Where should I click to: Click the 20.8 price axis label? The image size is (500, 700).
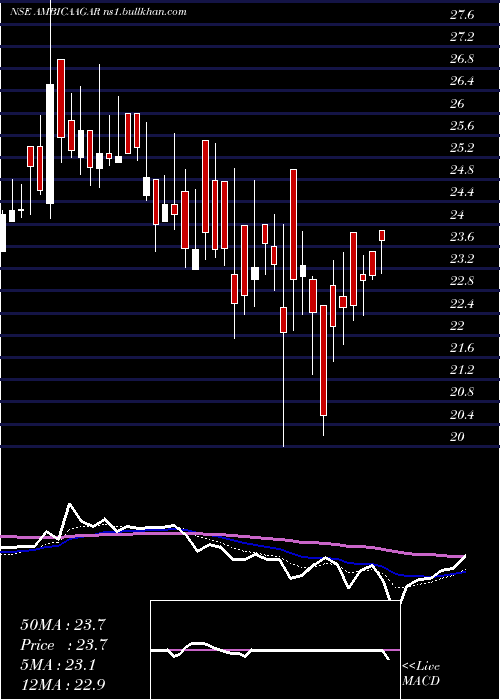point(462,393)
